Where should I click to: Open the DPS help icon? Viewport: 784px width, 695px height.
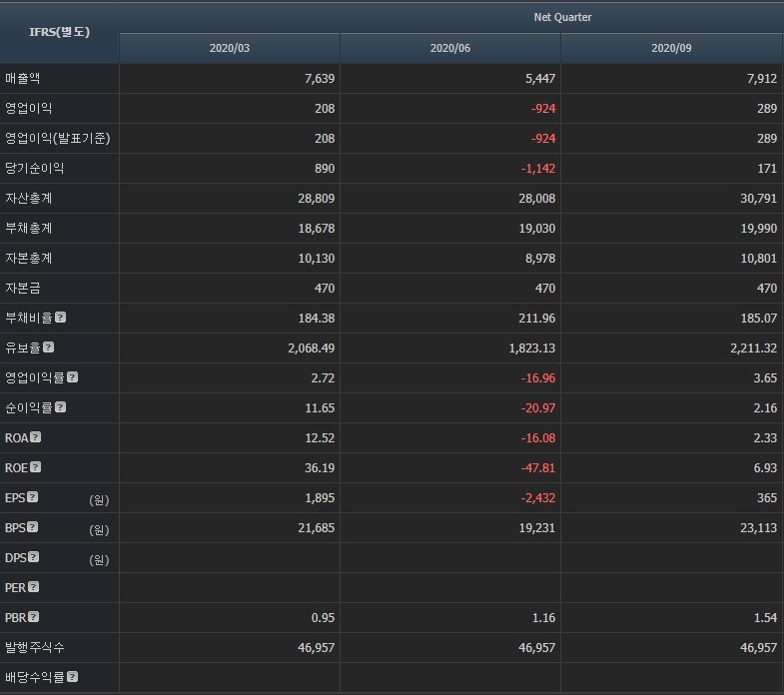[x=34, y=557]
